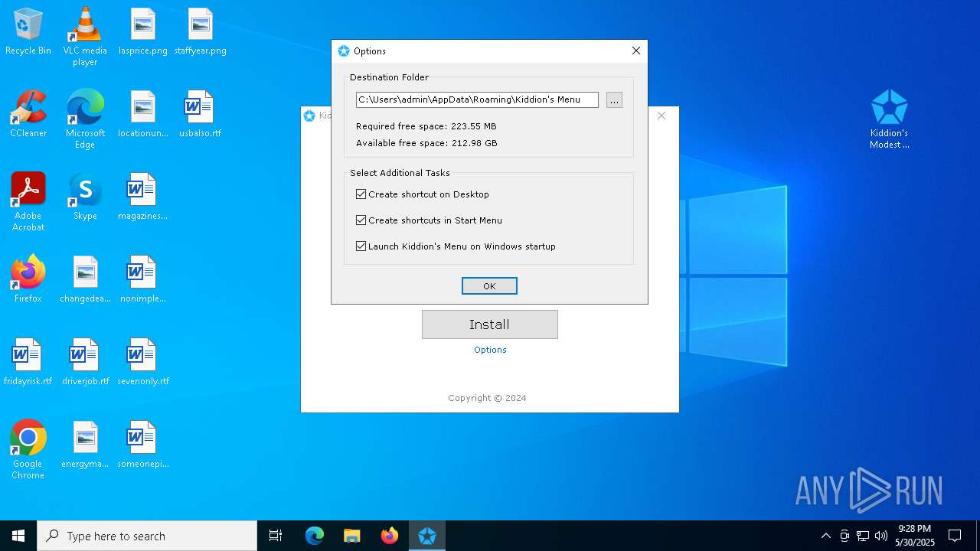Select energyma... image file on desktop
This screenshot has height=551, width=980.
pos(85,445)
